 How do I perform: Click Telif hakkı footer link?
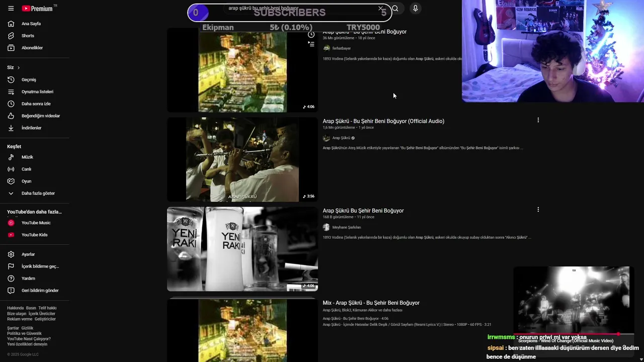[47, 308]
